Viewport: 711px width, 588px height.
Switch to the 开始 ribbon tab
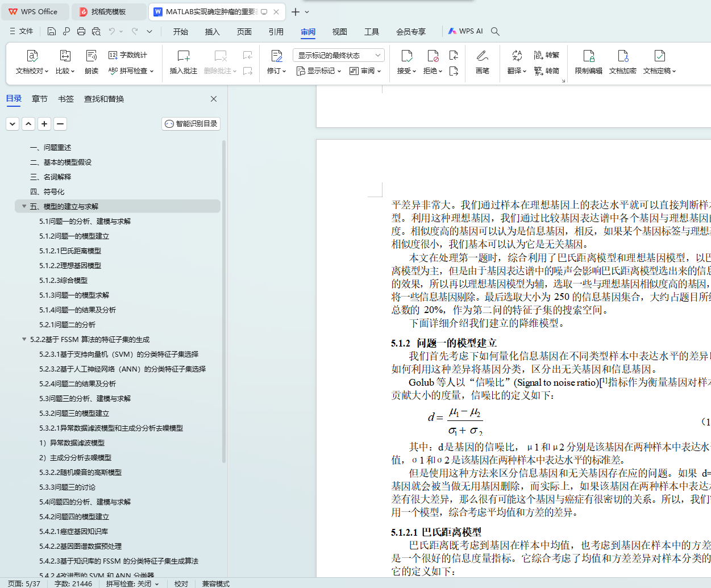pos(181,32)
